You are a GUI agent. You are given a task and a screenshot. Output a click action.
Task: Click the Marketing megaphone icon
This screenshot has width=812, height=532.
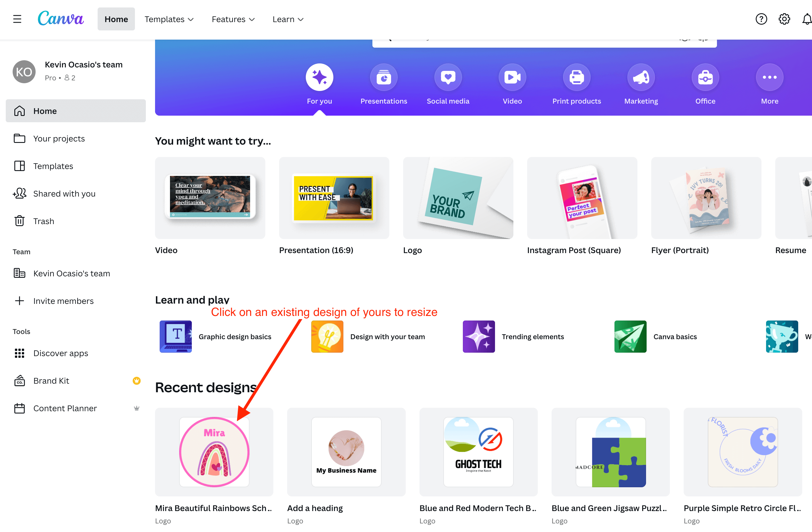tap(641, 77)
